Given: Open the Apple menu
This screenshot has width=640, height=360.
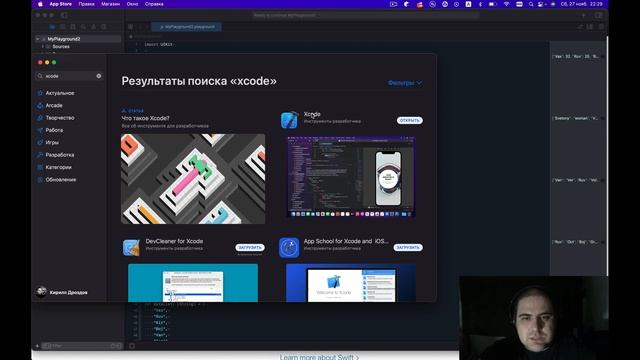Looking at the screenshot, I should (x=40, y=4).
